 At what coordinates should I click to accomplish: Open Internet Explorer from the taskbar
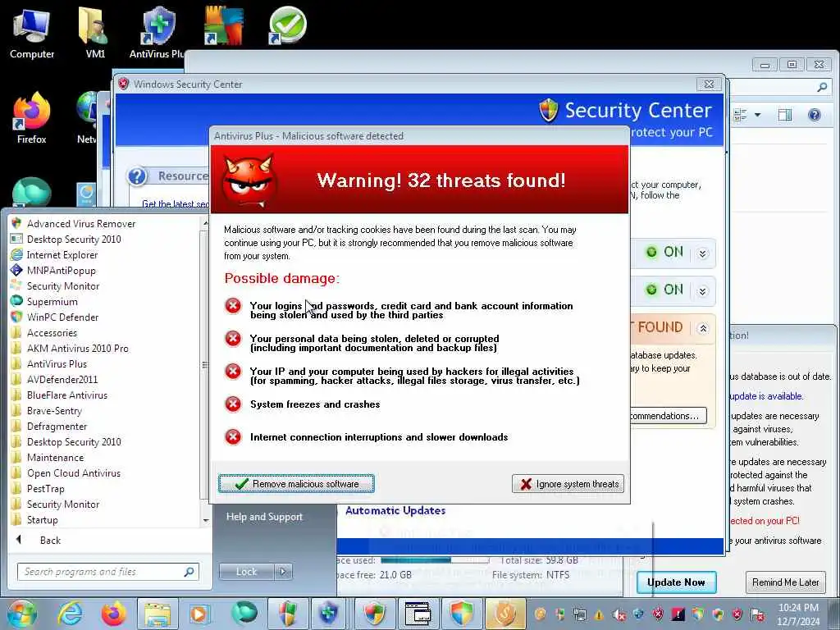(71, 614)
